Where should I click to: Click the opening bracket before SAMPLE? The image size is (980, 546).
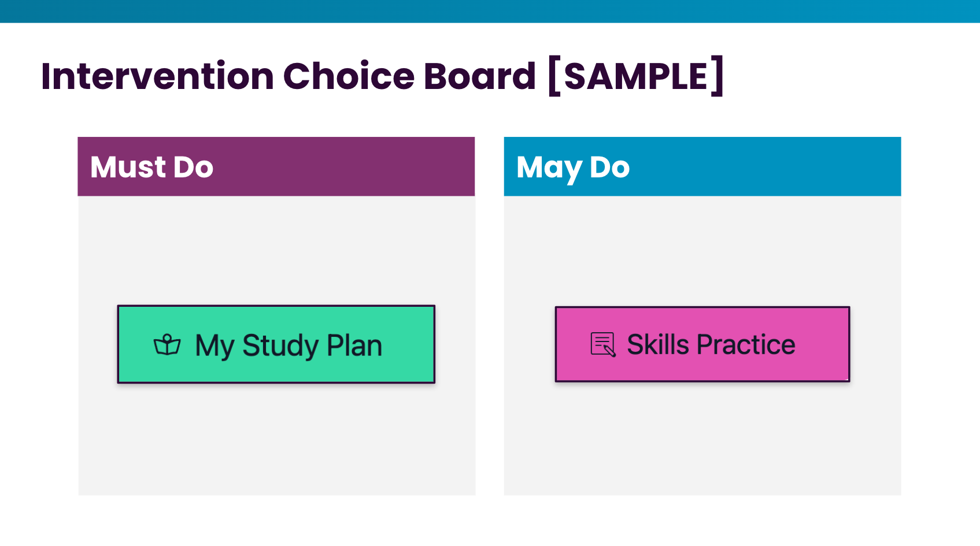coord(554,76)
